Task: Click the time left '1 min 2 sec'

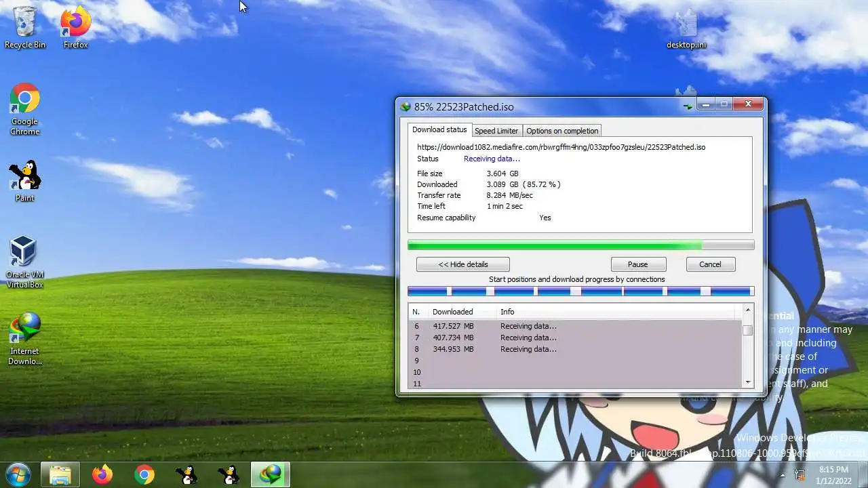Action: [x=505, y=206]
